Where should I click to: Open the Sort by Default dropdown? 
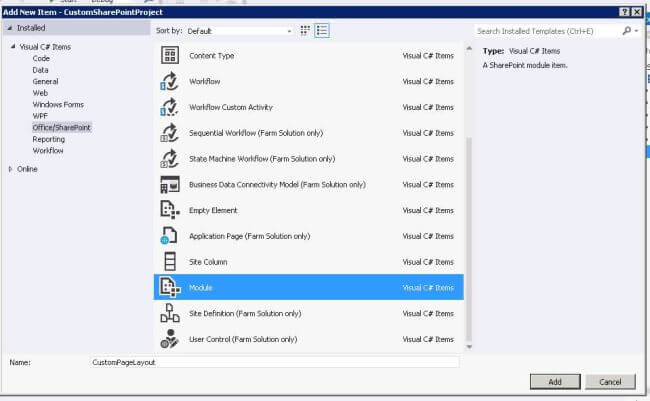coord(239,31)
